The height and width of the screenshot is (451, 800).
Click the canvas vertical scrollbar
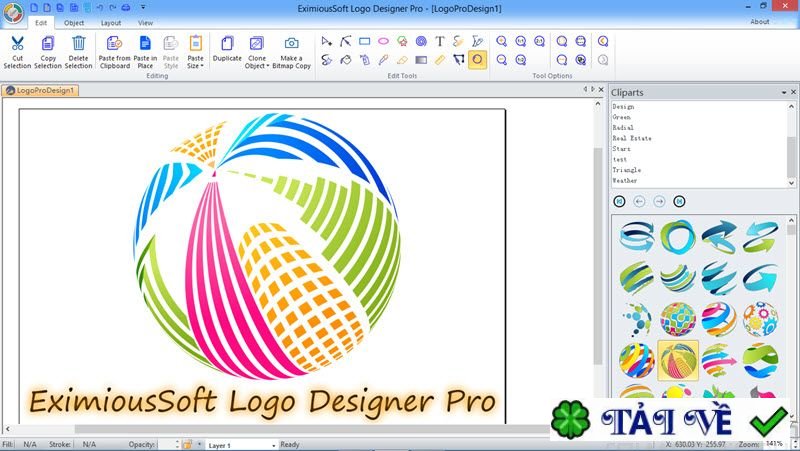click(x=598, y=255)
